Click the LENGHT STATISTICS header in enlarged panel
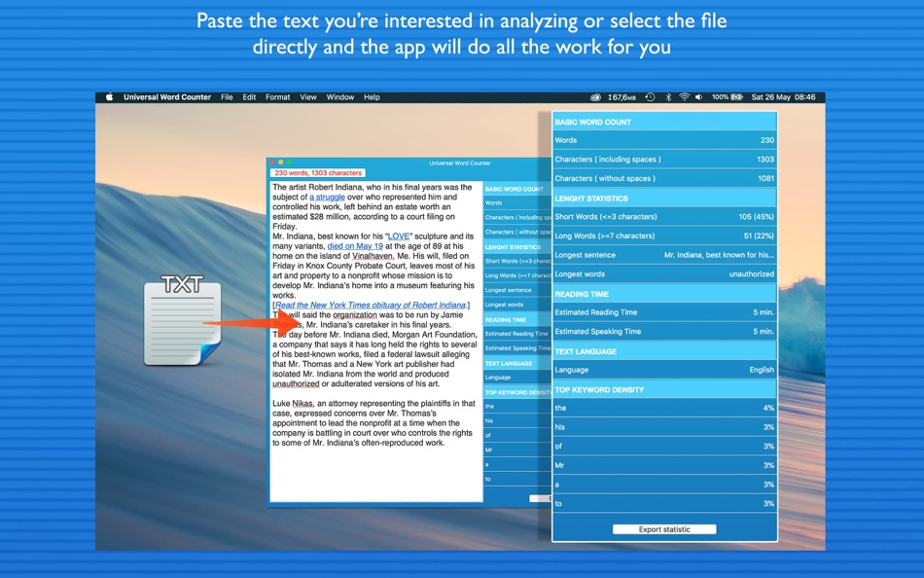 pyautogui.click(x=664, y=199)
